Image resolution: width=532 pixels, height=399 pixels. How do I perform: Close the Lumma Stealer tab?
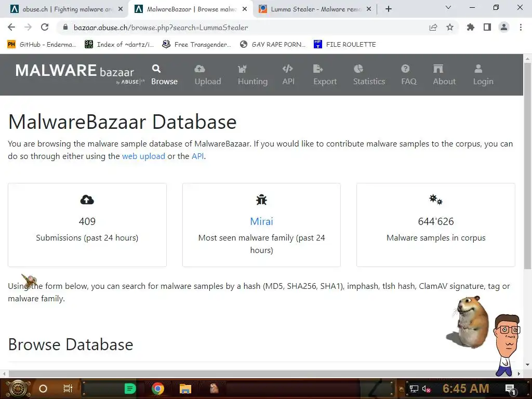point(369,9)
